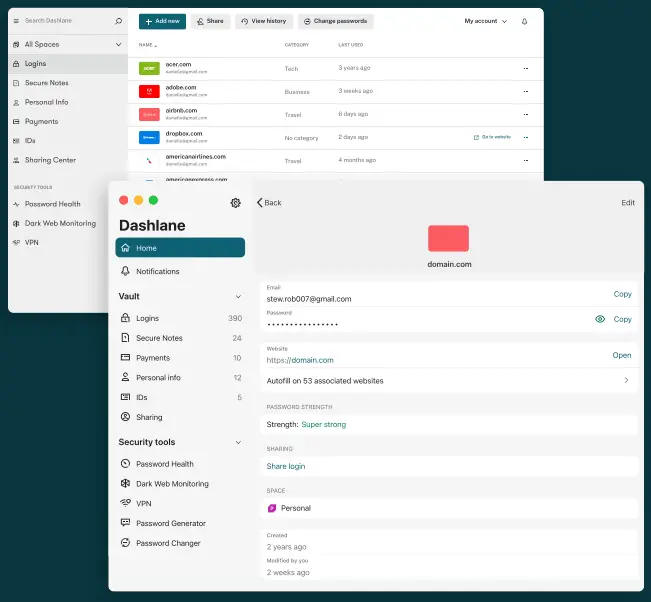This screenshot has width=651, height=602.
Task: Click the Search Dashlane field in back window
Action: pos(48,20)
